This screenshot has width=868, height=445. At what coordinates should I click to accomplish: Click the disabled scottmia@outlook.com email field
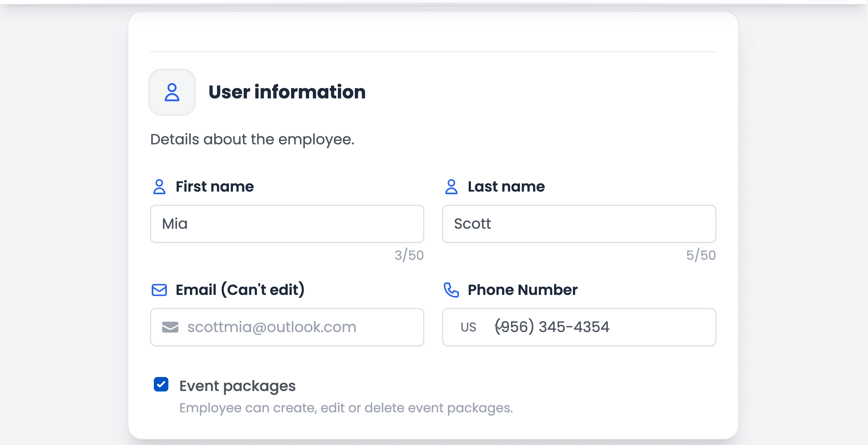pyautogui.click(x=287, y=327)
